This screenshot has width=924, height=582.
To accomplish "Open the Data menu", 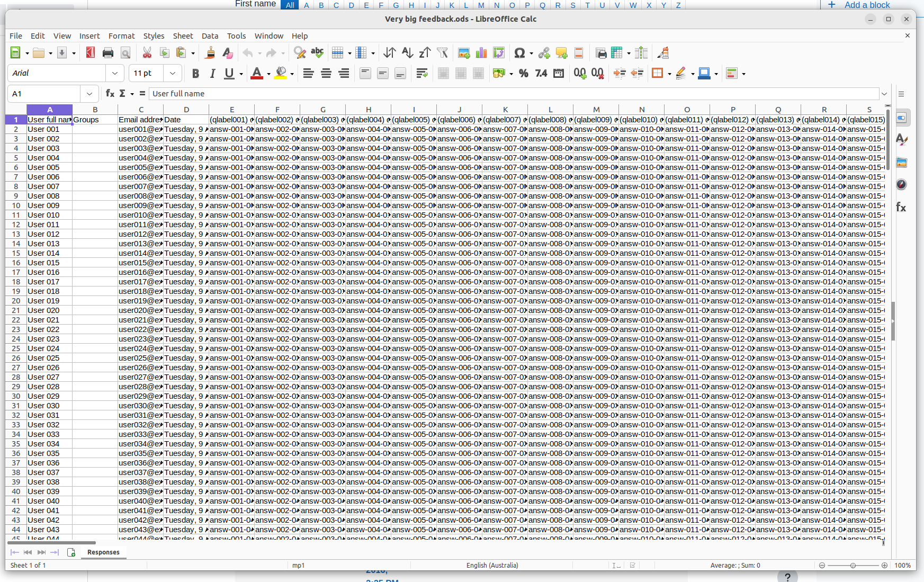I will pyautogui.click(x=210, y=36).
